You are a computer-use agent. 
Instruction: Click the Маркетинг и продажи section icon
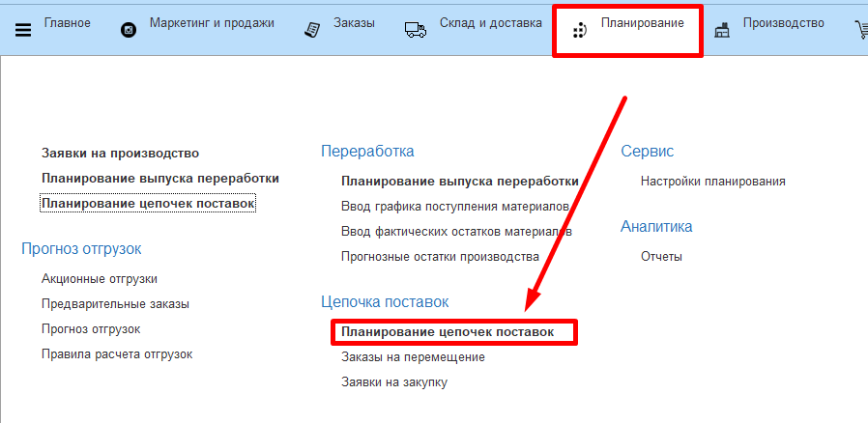coord(129,30)
